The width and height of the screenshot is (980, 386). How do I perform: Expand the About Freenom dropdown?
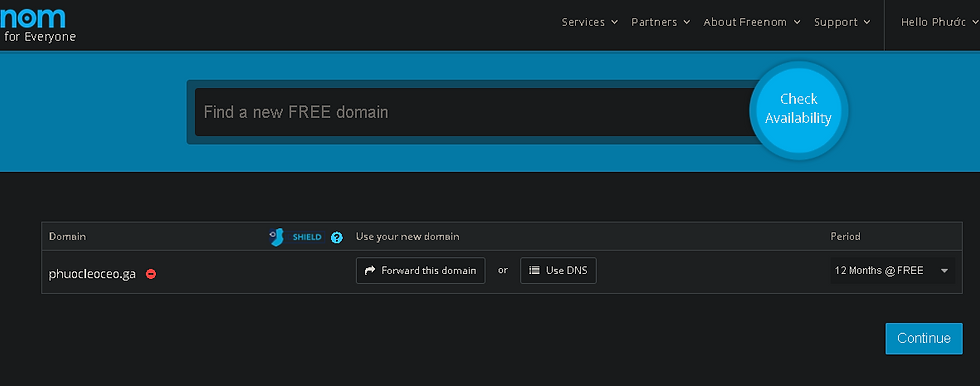coord(752,22)
